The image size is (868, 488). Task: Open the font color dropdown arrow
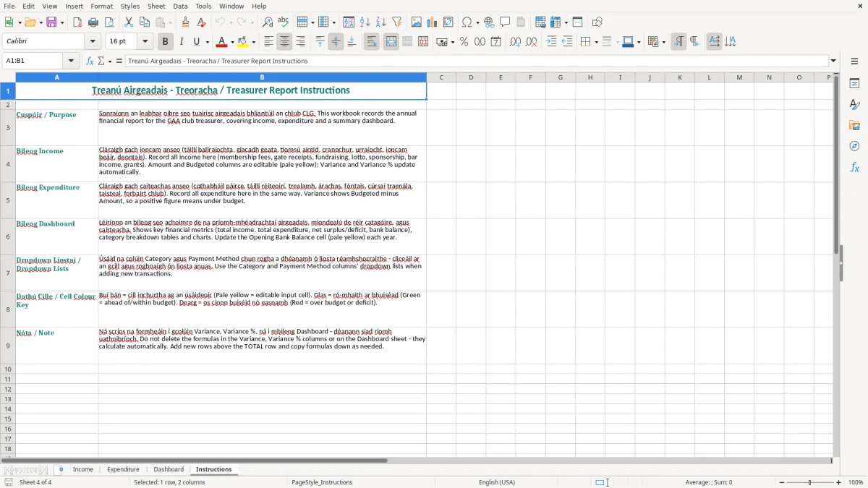(x=231, y=42)
